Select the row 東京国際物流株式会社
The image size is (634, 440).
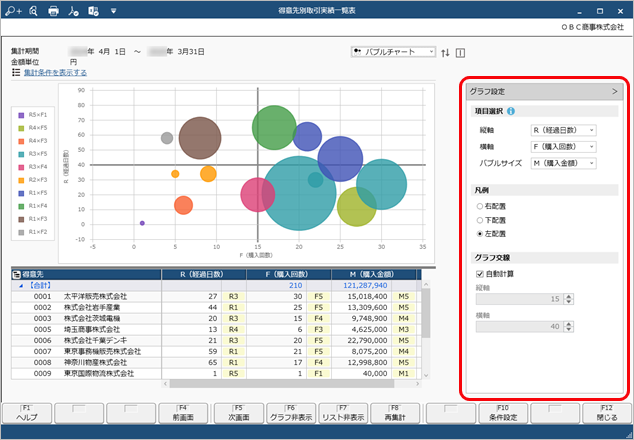(216, 374)
